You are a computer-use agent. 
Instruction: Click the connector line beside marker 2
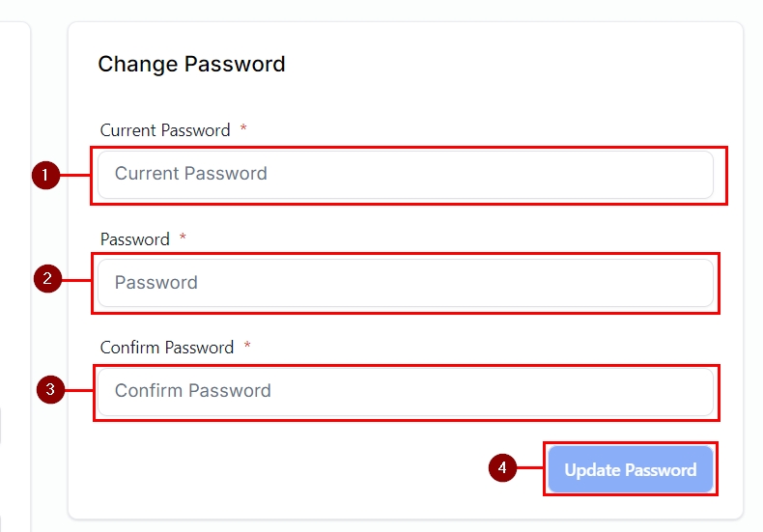pyautogui.click(x=77, y=279)
